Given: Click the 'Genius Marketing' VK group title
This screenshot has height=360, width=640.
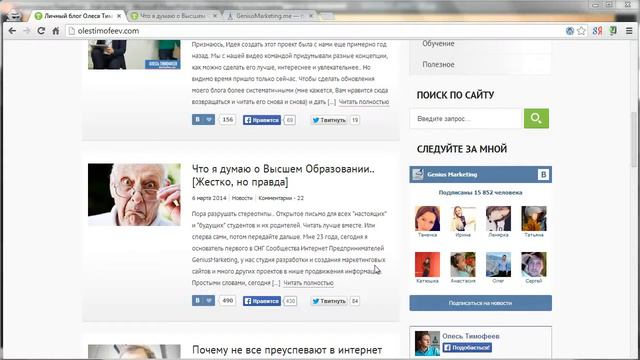Looking at the screenshot, I should click(x=452, y=175).
